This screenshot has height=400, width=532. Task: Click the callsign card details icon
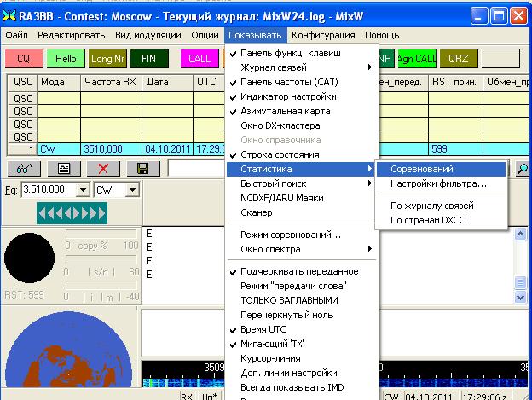(63, 168)
